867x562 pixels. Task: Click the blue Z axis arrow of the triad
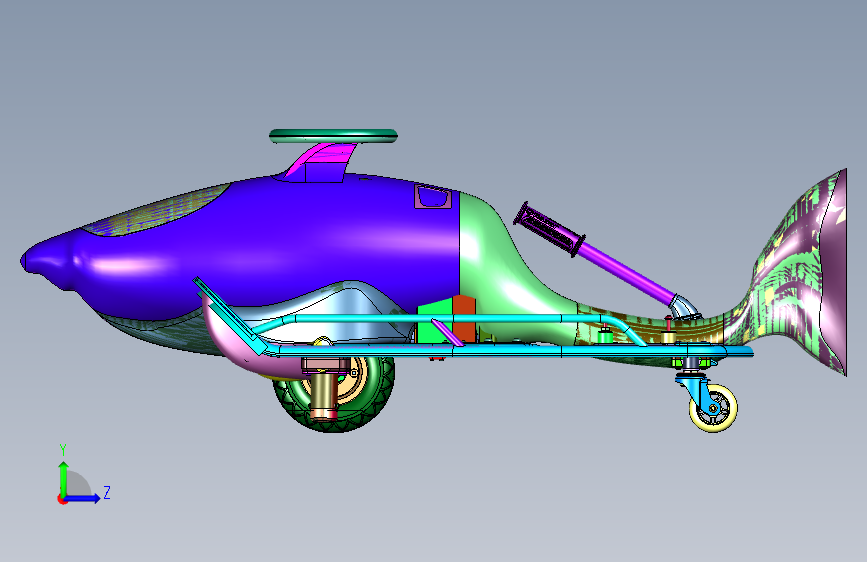coord(83,498)
